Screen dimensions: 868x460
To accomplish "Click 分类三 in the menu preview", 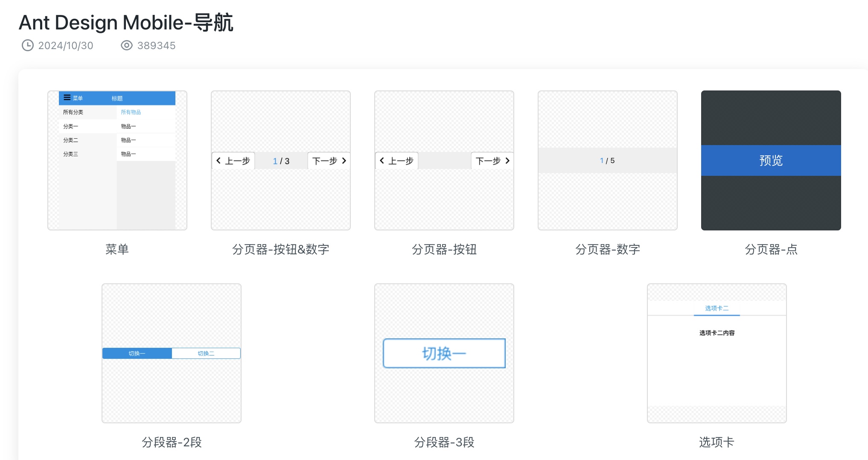I will 70,154.
